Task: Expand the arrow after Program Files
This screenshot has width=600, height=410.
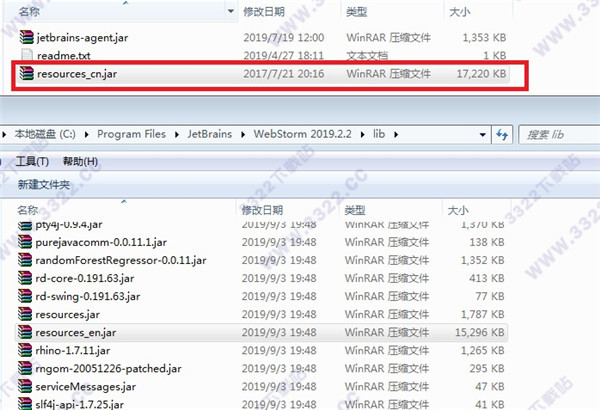Action: click(177, 134)
